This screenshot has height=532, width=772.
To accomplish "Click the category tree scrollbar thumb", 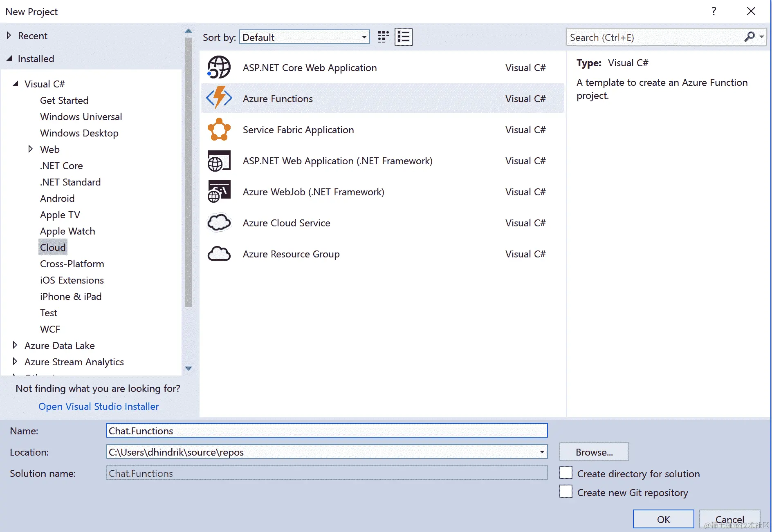I will point(189,172).
